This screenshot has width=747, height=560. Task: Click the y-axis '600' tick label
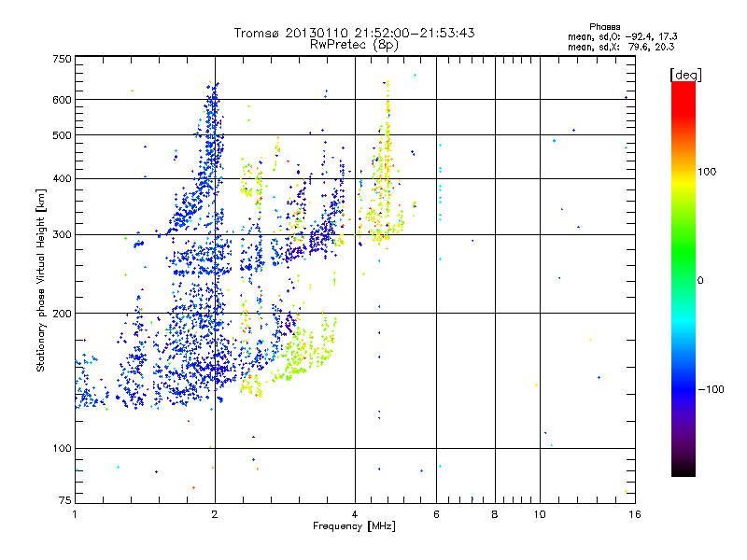click(x=62, y=100)
